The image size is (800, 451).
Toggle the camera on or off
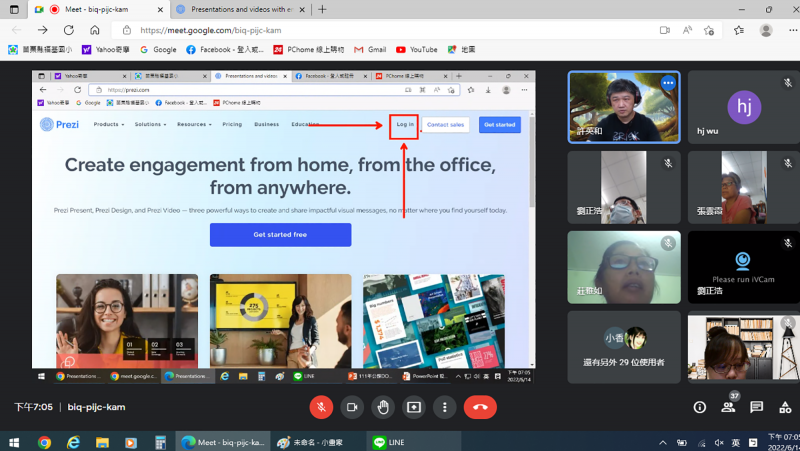[352, 407]
